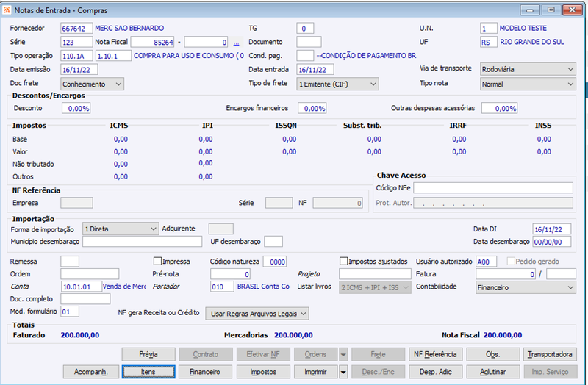The width and height of the screenshot is (588, 385).
Task: Click the Fornecedor code field
Action: point(76,29)
